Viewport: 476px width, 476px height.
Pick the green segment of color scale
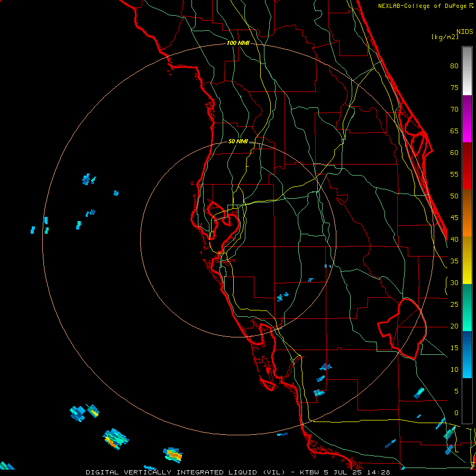467,307
